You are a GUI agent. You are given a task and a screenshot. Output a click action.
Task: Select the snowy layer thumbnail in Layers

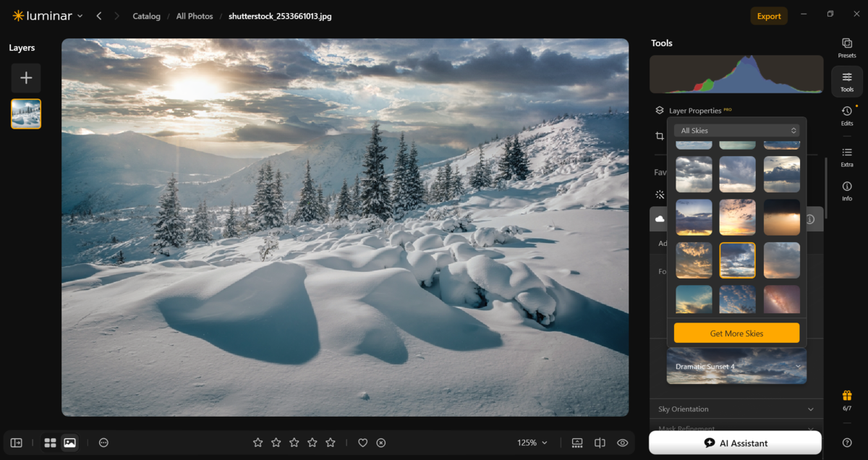click(26, 114)
